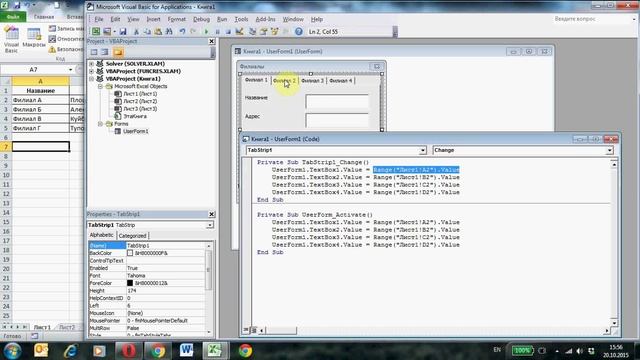This screenshot has height=360, width=640.
Task: Close the Project explorer panel
Action: click(211, 41)
